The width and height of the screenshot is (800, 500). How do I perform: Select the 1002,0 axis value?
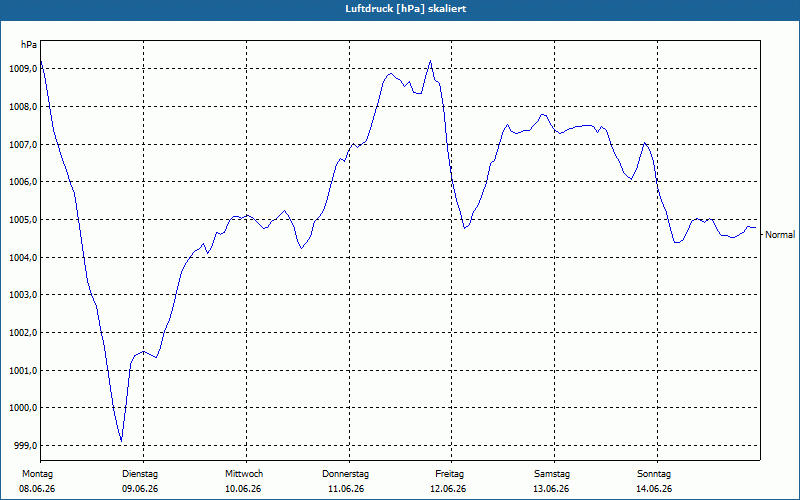(23, 333)
